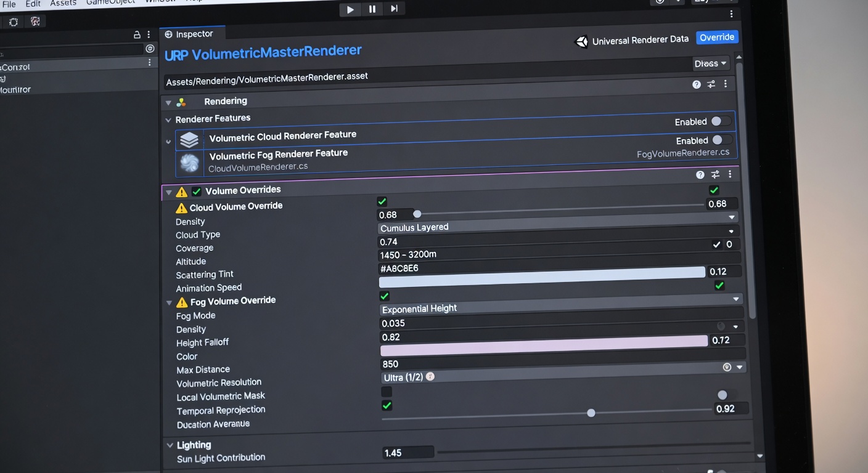Image resolution: width=868 pixels, height=473 pixels.
Task: Click the layers icon of Volumetric Cloud Renderer Feature
Action: [189, 140]
